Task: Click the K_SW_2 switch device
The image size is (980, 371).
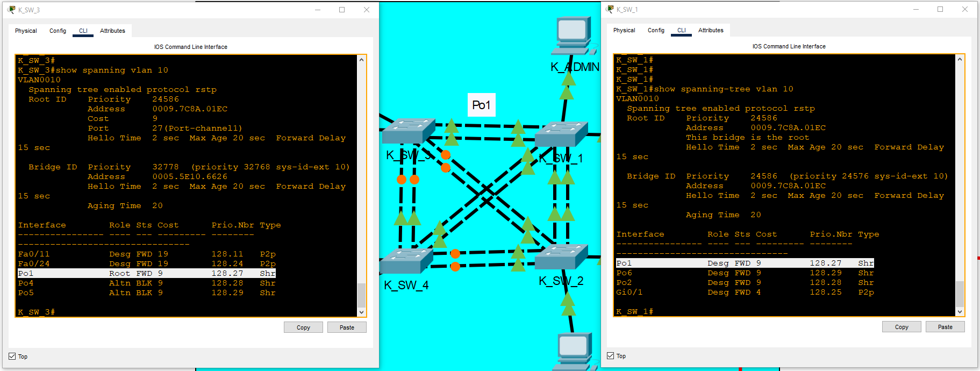Action: [561, 257]
